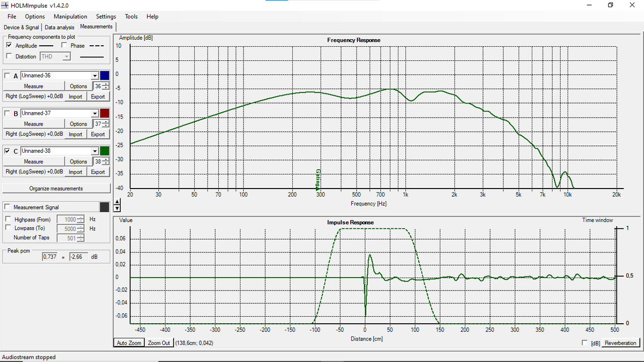Click the Peak pcm -2,66 dB field
This screenshot has height=362, width=644.
click(x=78, y=257)
